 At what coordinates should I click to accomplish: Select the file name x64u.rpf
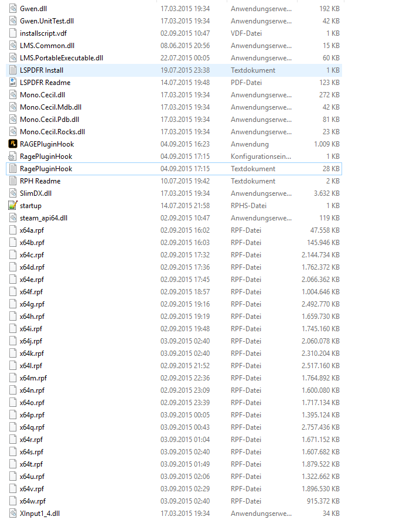[x=32, y=476]
